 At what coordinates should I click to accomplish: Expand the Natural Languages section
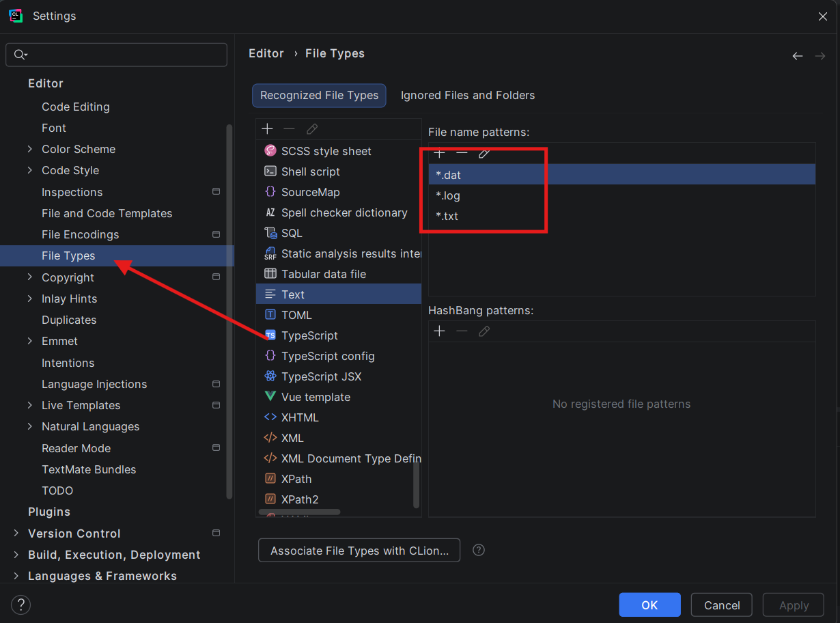29,426
